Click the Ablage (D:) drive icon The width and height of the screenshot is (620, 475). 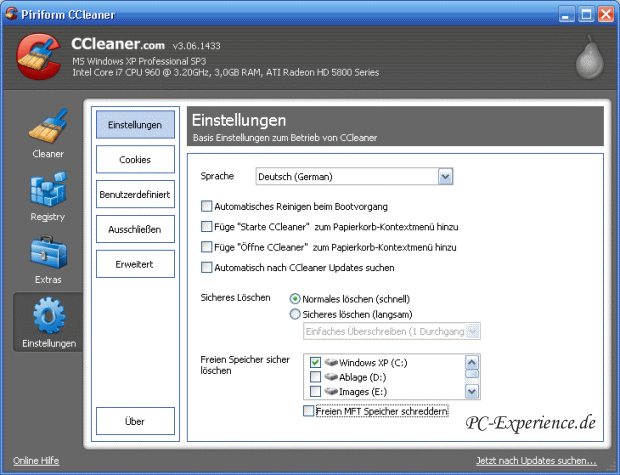pos(331,377)
